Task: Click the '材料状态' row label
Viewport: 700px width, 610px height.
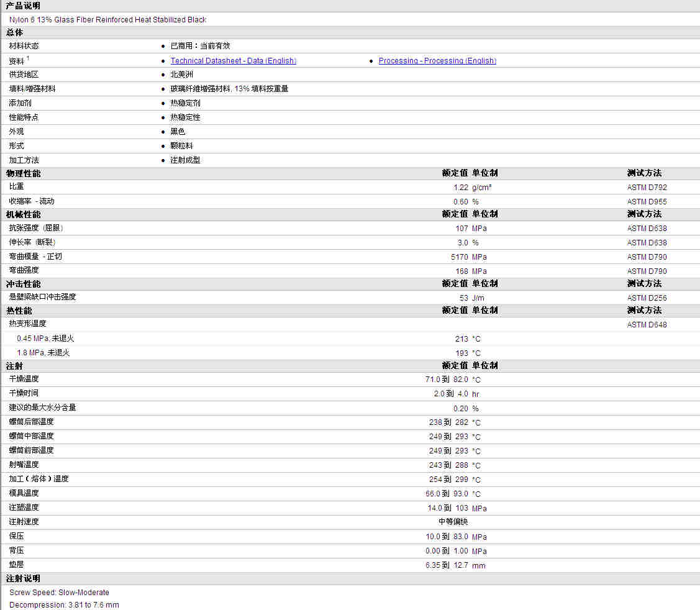Action: [x=24, y=46]
